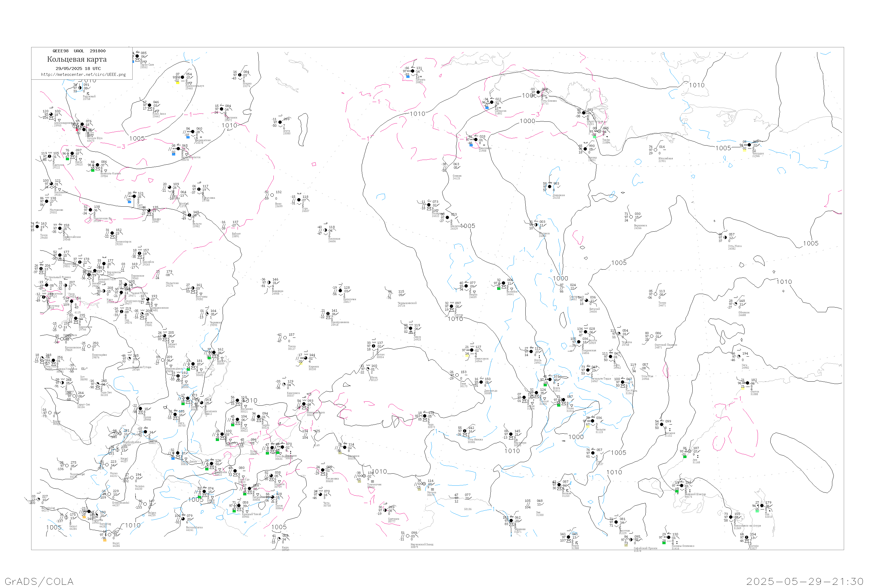Click the Тарко-Сале station circle marker
Viewport: 882px width, 588px height.
click(137, 56)
